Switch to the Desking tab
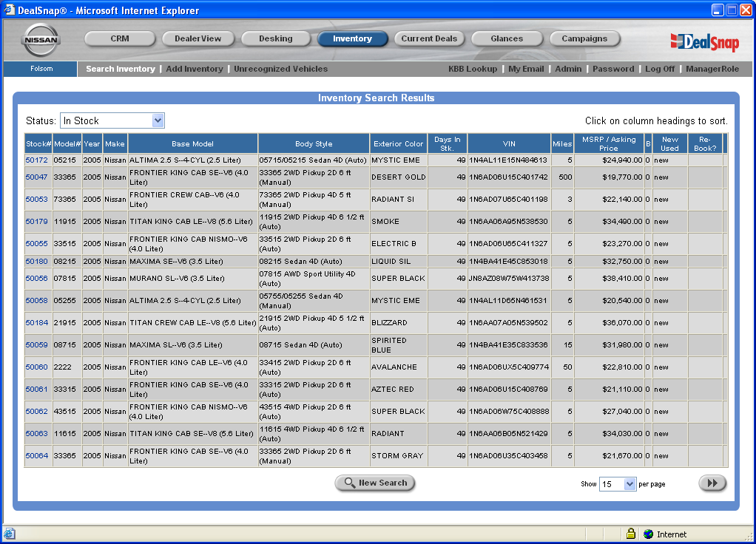This screenshot has width=756, height=544. [x=275, y=38]
